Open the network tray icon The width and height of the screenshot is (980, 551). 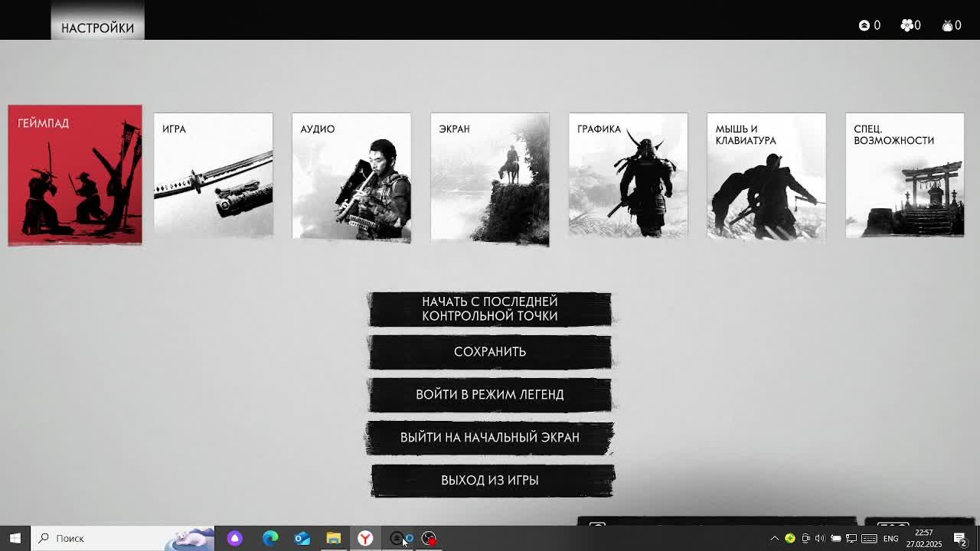(851, 538)
